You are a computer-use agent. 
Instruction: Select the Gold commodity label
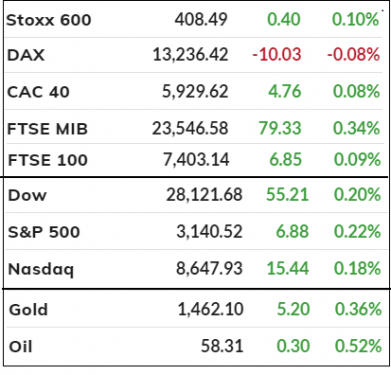[29, 310]
